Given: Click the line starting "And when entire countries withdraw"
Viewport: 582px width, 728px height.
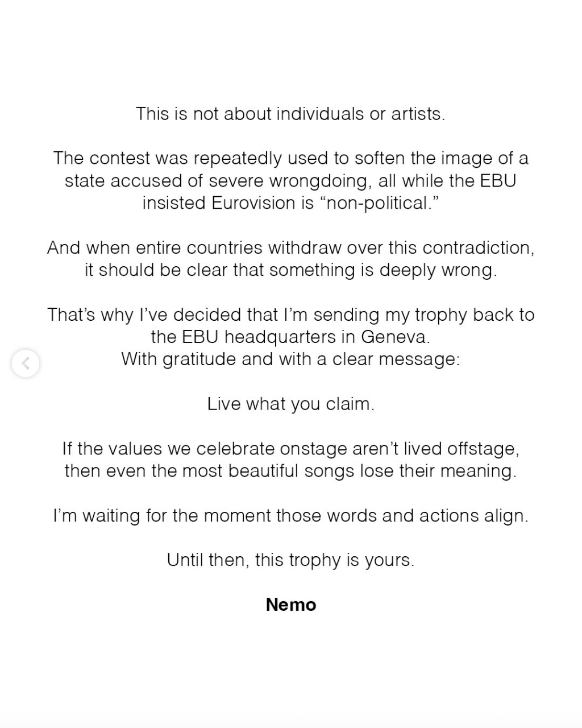Looking at the screenshot, I should (x=290, y=248).
